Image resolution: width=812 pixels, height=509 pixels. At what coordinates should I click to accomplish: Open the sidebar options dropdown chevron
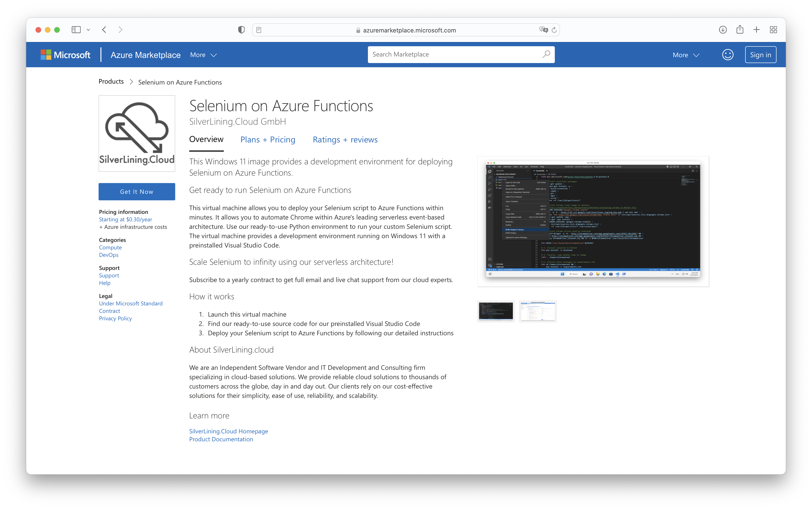coord(88,30)
